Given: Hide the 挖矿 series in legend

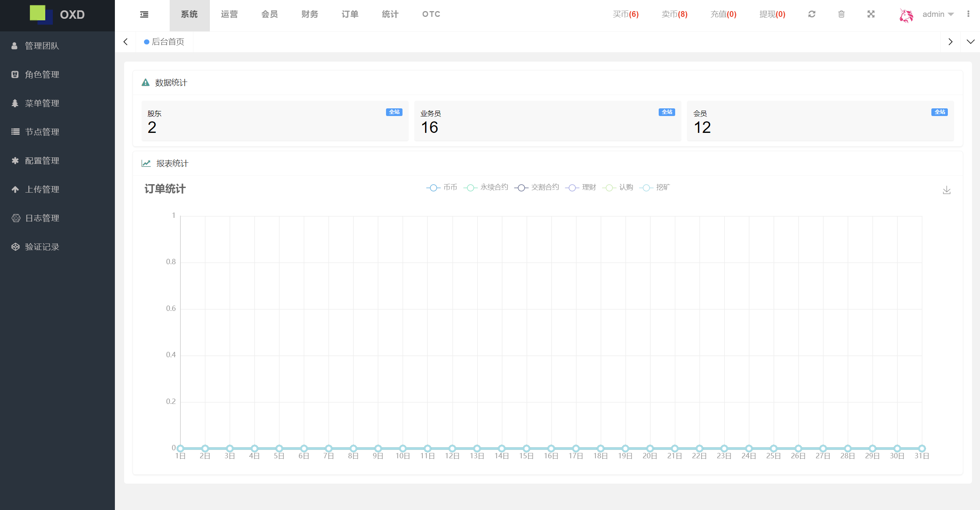Looking at the screenshot, I should tap(654, 187).
